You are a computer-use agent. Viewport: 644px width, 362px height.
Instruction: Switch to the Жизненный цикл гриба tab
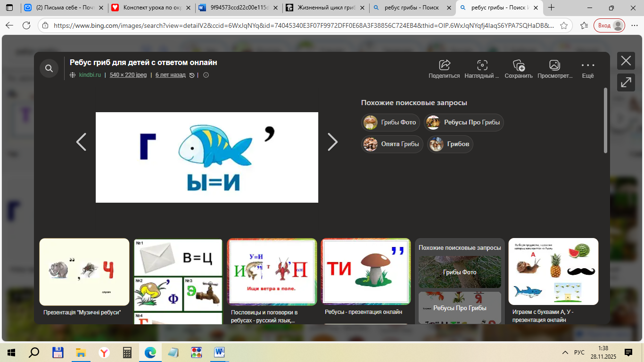[x=325, y=8]
